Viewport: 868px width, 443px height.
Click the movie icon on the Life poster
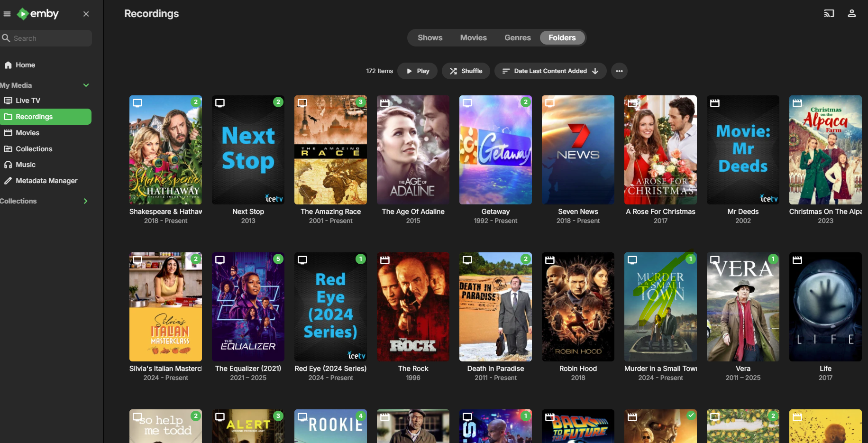point(797,260)
